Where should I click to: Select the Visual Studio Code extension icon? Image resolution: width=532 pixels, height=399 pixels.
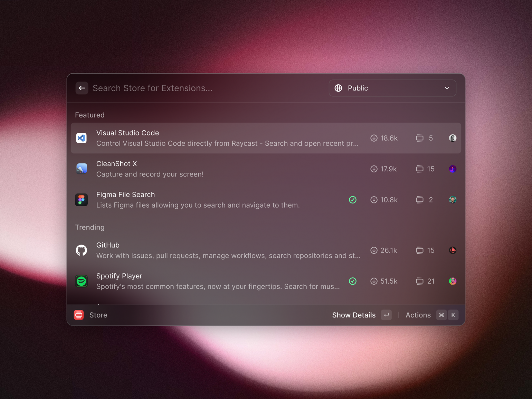point(82,138)
